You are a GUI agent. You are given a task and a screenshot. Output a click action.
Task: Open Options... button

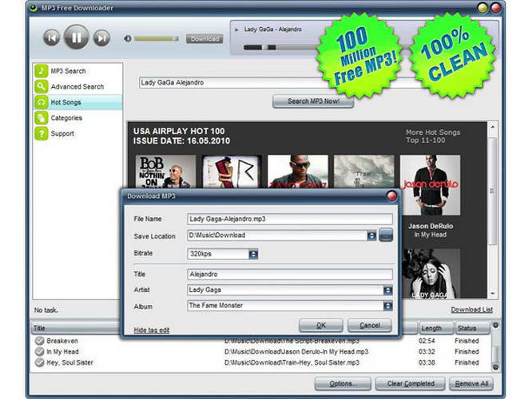[x=343, y=384]
